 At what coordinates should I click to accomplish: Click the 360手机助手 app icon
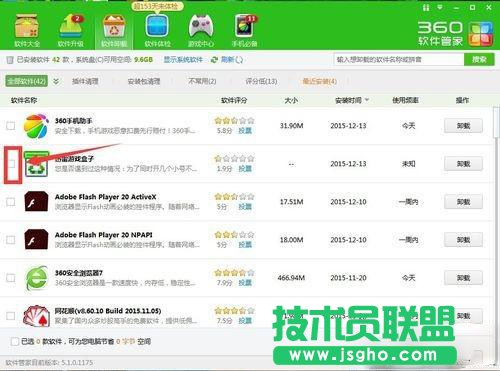coord(36,126)
